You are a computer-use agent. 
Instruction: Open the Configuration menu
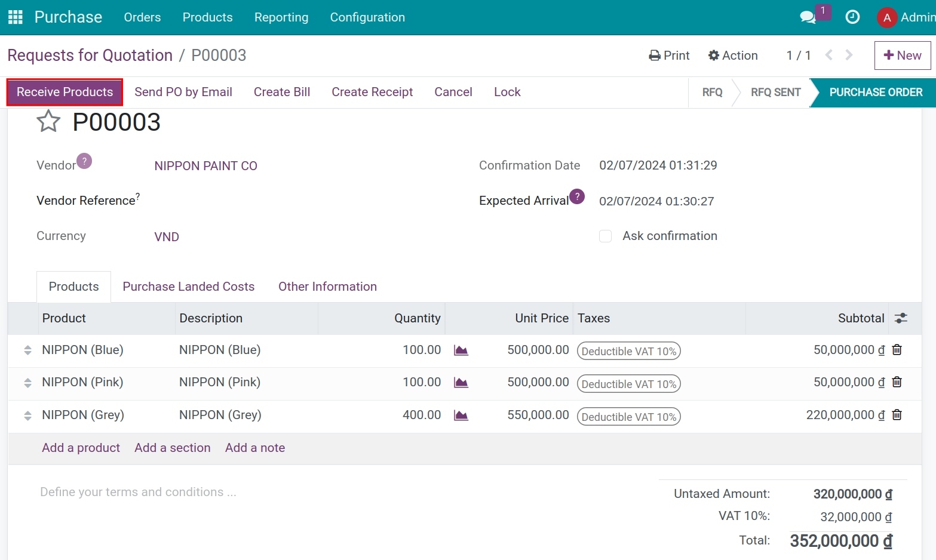(x=367, y=17)
